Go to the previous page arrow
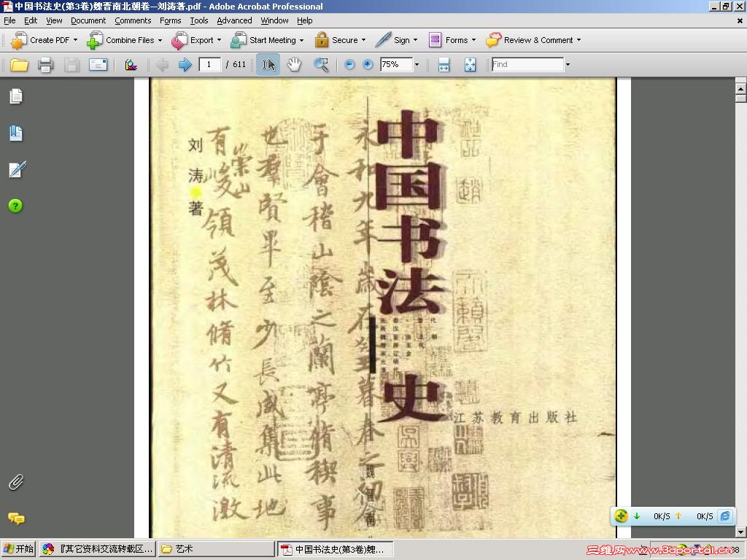The height and width of the screenshot is (560, 747). pos(162,64)
